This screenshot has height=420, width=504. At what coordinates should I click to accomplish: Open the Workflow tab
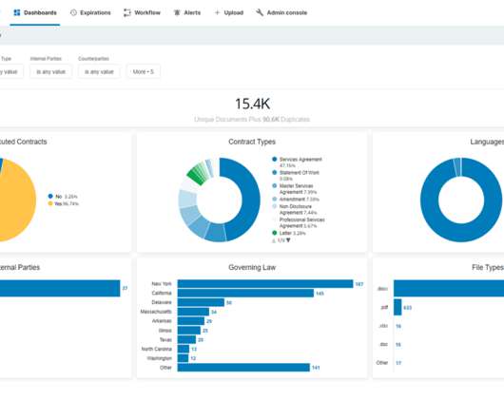tap(142, 13)
